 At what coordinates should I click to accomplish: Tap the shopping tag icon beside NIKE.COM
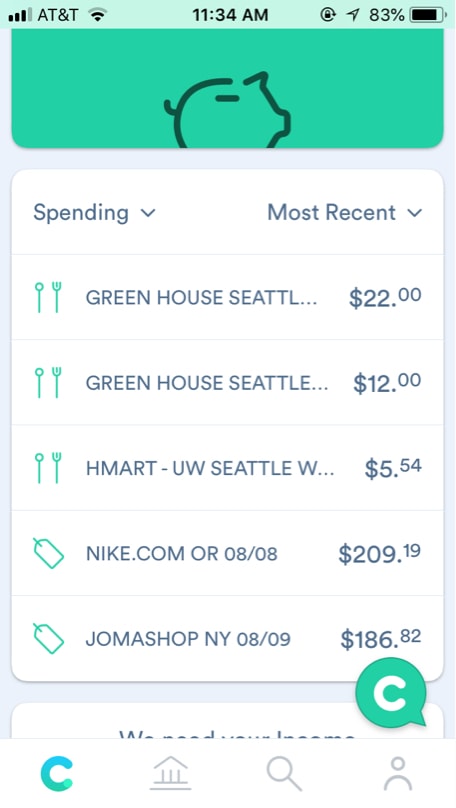pyautogui.click(x=48, y=553)
